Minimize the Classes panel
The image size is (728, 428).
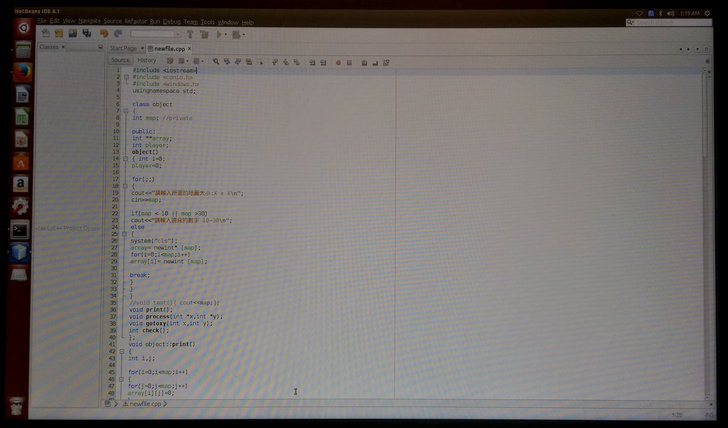point(100,47)
